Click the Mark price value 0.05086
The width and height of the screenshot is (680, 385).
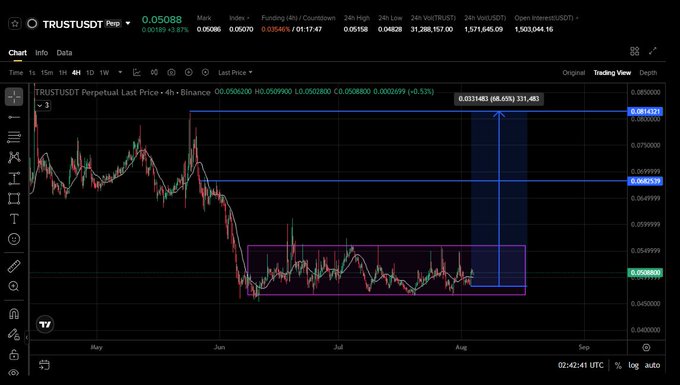coord(209,29)
